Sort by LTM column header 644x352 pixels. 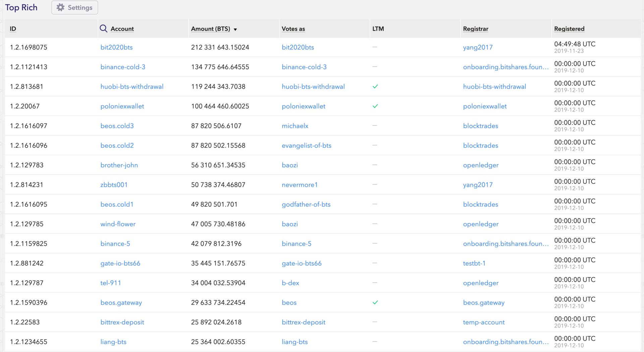(378, 29)
